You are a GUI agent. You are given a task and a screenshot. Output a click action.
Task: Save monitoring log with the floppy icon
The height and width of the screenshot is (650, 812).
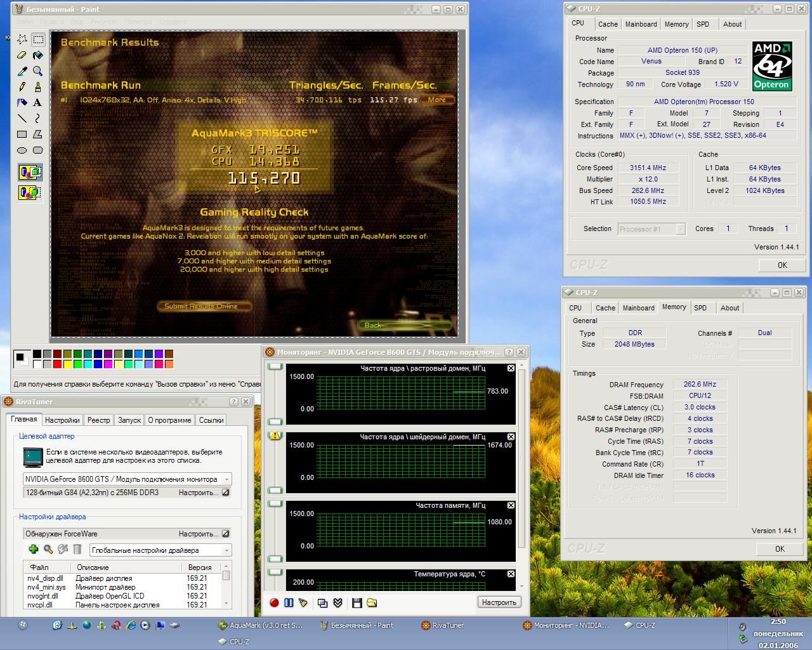click(357, 602)
